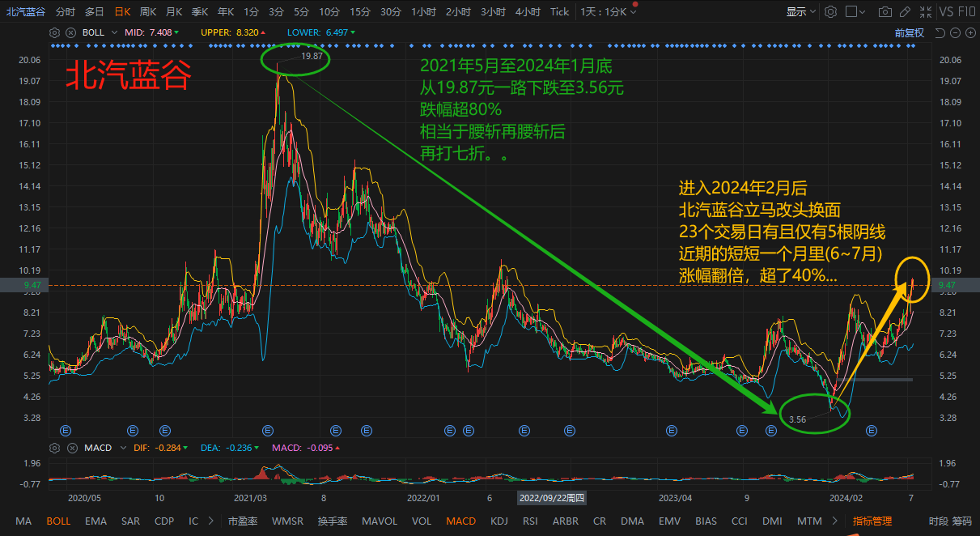The image size is (980, 536).
Task: Switch to 周K weekly chart tab
Action: [x=148, y=12]
